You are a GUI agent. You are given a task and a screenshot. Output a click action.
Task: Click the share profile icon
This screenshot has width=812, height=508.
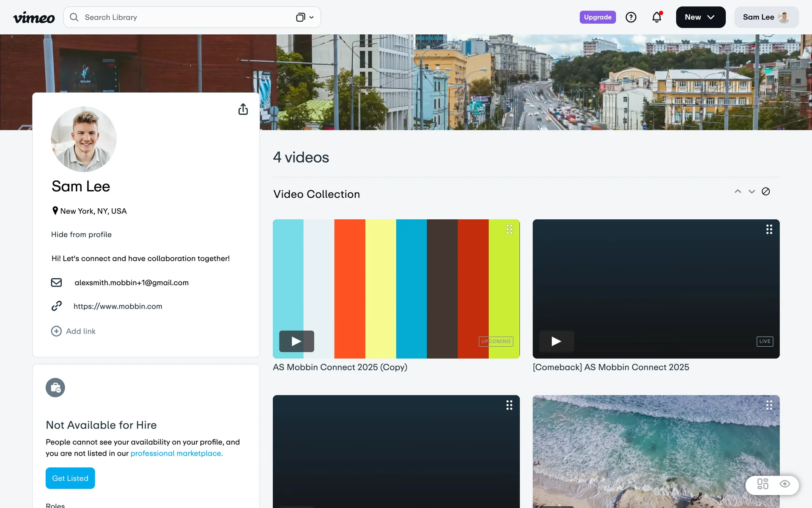coord(243,109)
